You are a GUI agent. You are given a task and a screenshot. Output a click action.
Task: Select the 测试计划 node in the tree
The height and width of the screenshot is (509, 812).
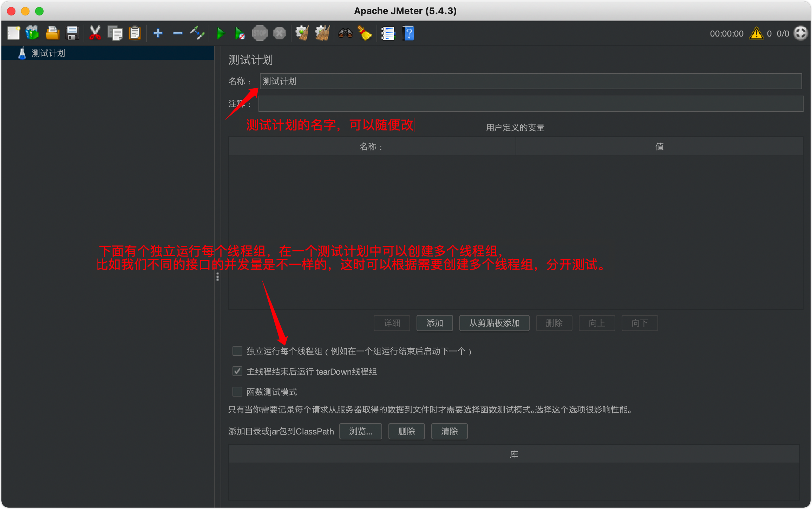(x=48, y=53)
